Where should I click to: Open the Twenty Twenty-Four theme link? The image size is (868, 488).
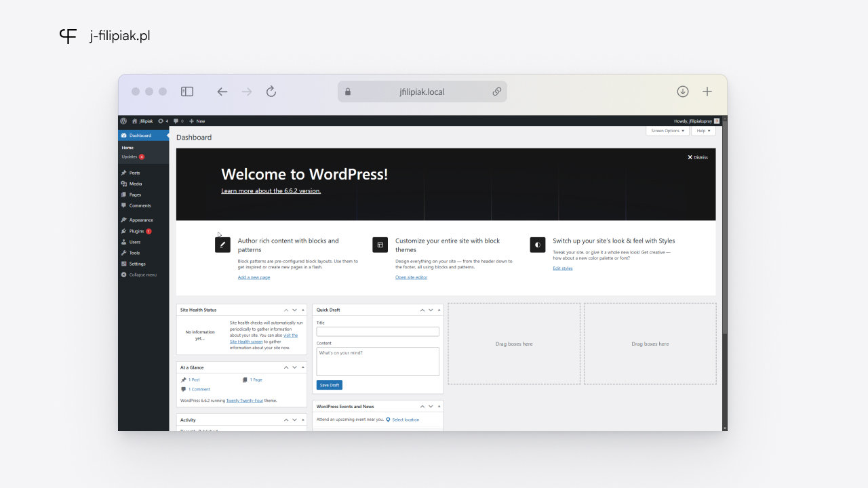coord(245,401)
